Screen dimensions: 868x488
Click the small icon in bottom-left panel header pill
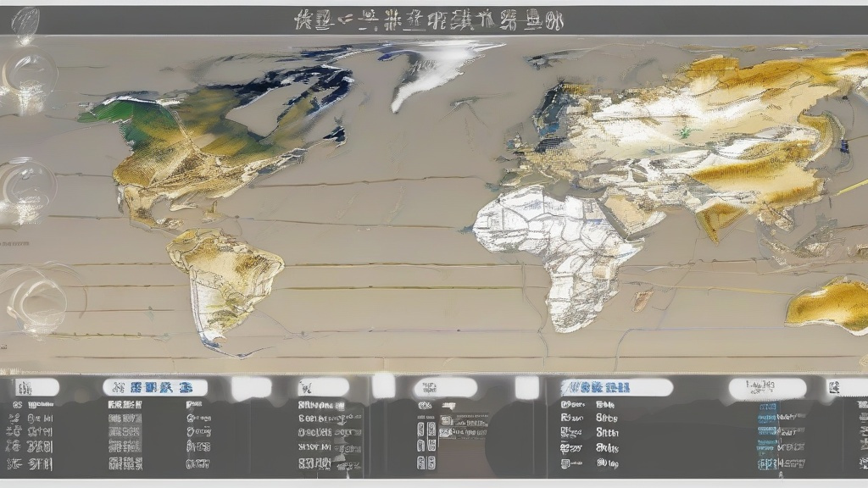click(x=24, y=388)
